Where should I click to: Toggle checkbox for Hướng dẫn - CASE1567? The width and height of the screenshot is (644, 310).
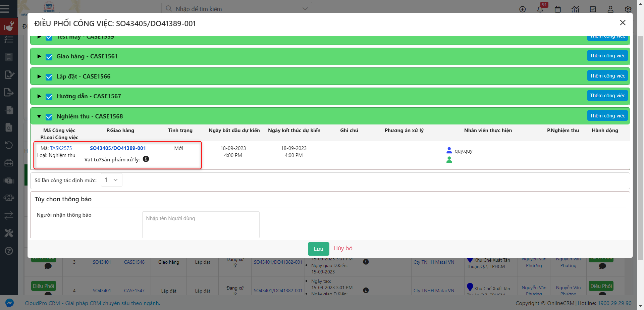tap(49, 97)
